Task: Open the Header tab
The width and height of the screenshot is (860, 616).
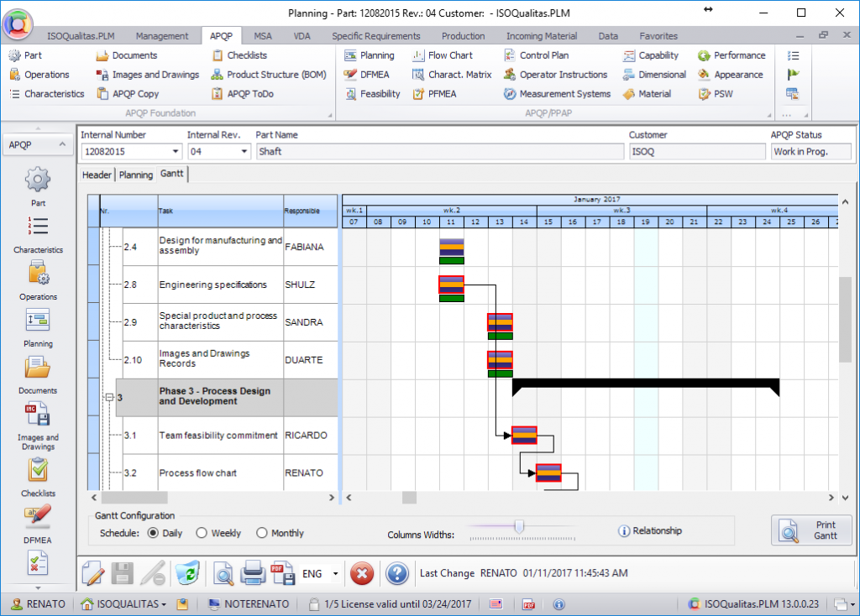Action: coord(97,175)
